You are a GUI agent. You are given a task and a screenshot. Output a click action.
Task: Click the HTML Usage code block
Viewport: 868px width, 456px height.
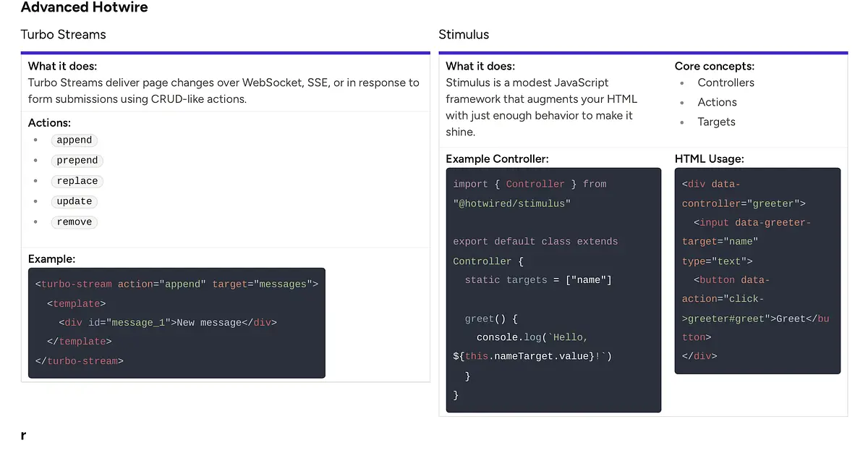[757, 271]
